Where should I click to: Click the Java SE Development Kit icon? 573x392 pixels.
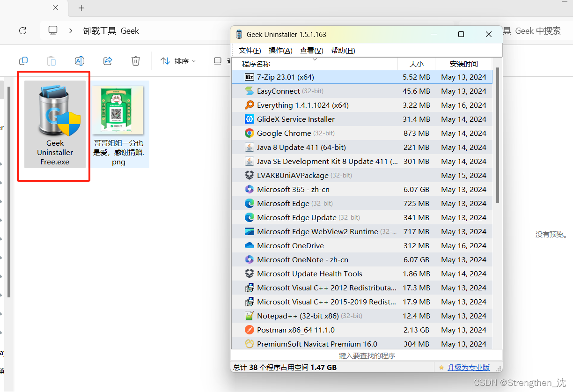click(250, 161)
